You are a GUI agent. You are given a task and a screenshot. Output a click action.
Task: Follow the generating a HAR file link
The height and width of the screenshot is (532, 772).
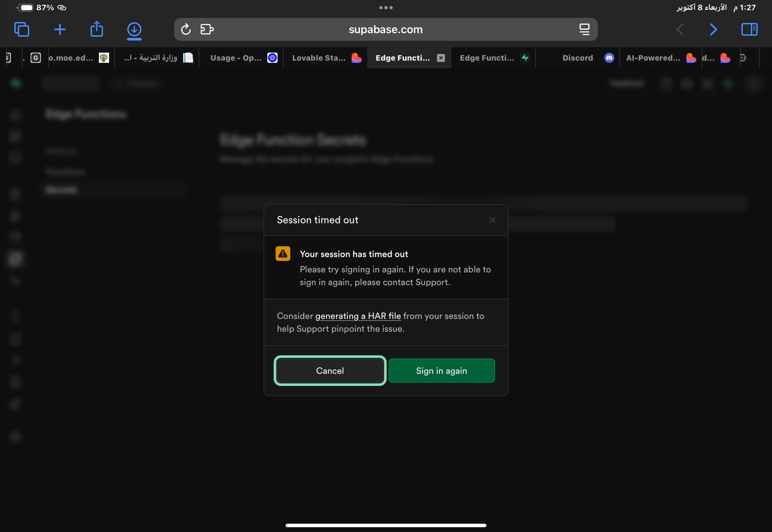point(358,316)
